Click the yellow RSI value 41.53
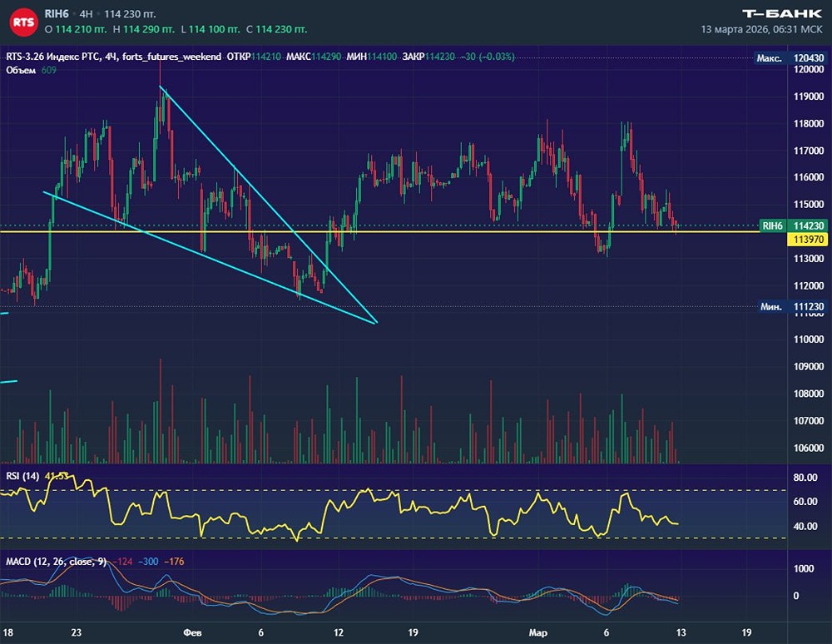Screen dimensions: 832x644 (57, 475)
